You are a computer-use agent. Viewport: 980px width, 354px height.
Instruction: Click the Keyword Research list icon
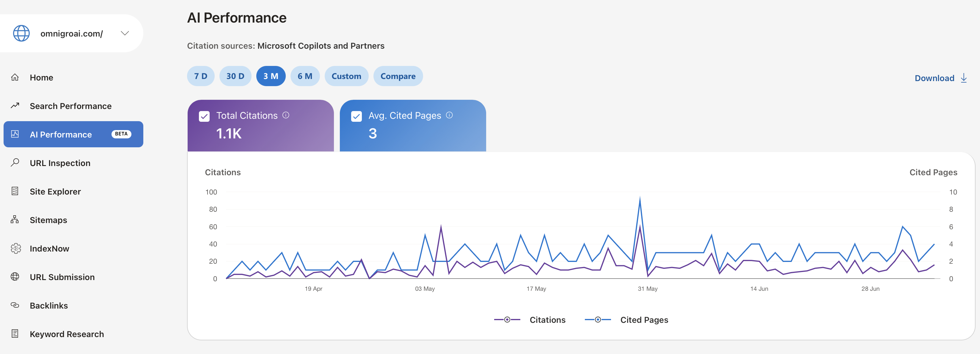[x=15, y=334]
